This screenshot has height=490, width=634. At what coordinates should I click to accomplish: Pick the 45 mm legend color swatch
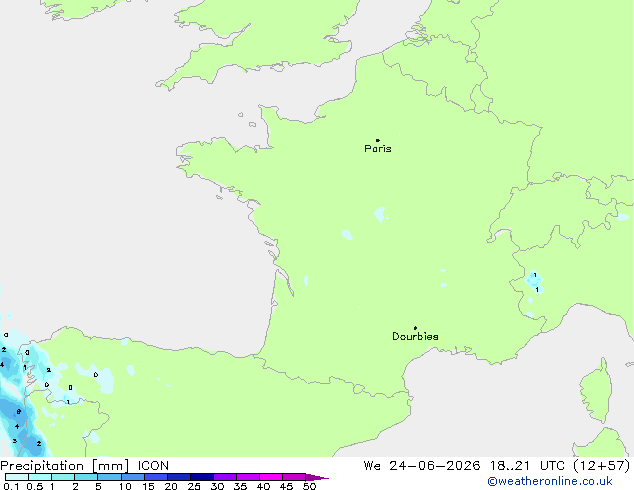point(294,477)
